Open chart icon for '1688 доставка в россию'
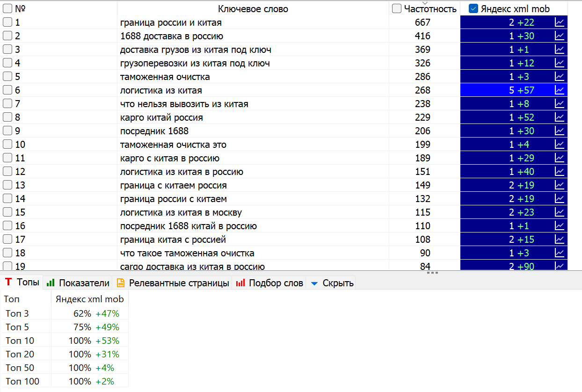This screenshot has width=582, height=392. coord(560,36)
